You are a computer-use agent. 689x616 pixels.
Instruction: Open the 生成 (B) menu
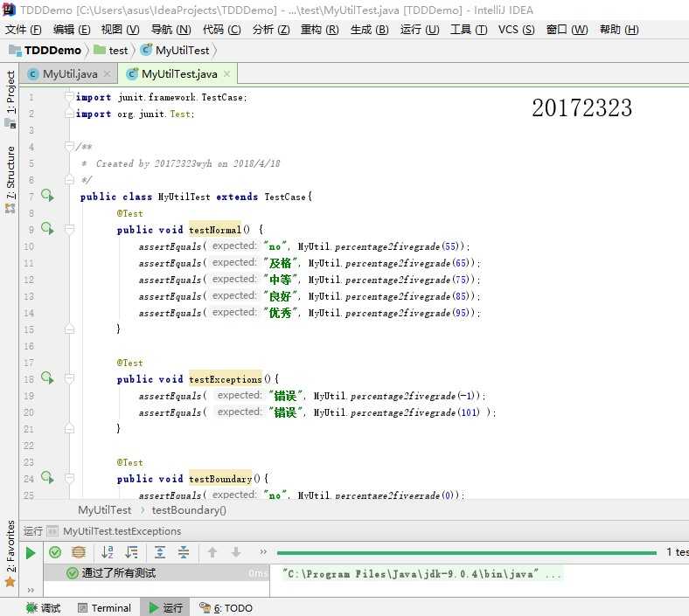pyautogui.click(x=369, y=30)
